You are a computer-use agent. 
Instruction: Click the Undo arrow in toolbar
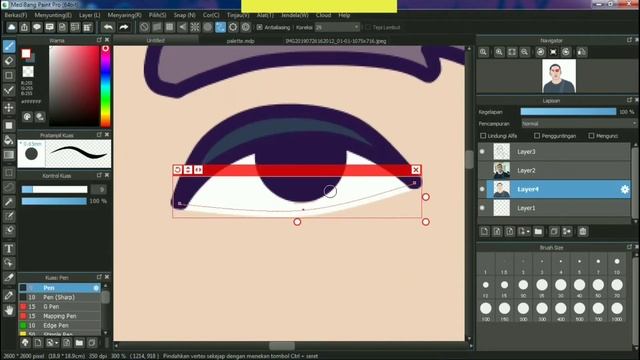[108, 27]
